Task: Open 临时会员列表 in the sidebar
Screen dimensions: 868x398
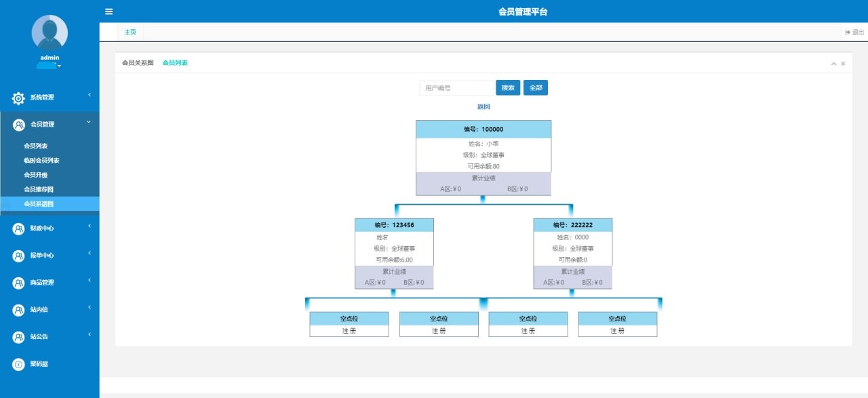Action: (41, 161)
